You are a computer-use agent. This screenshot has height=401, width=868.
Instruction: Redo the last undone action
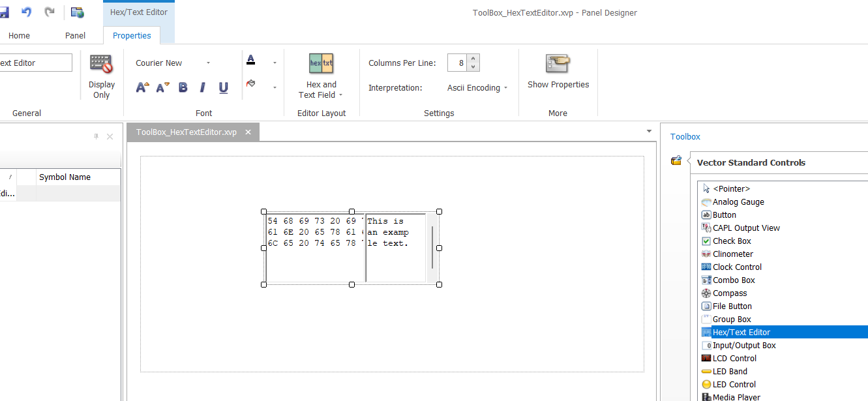tap(50, 12)
